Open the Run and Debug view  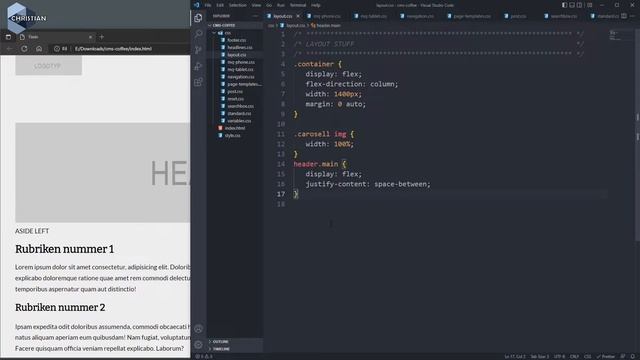point(198,66)
